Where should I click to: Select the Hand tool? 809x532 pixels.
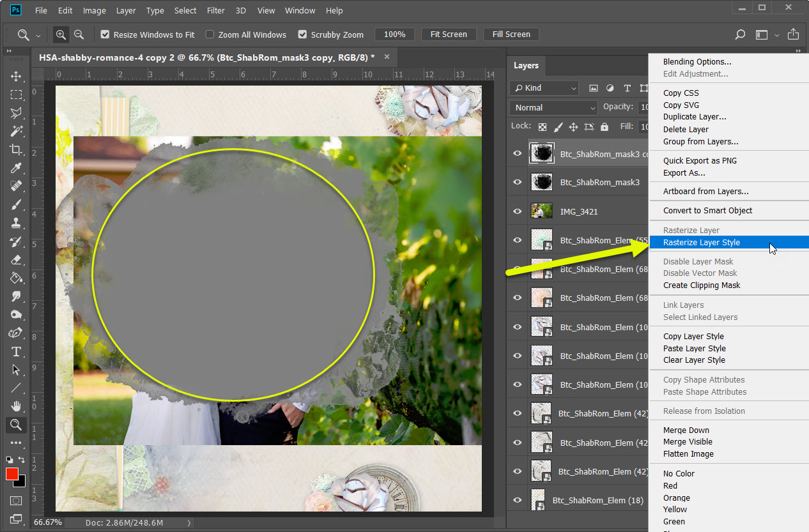point(16,406)
